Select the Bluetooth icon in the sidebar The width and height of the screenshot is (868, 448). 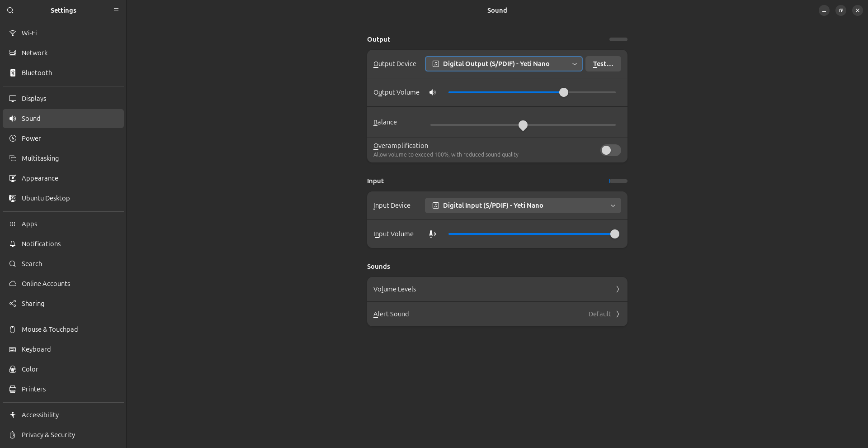(12, 72)
